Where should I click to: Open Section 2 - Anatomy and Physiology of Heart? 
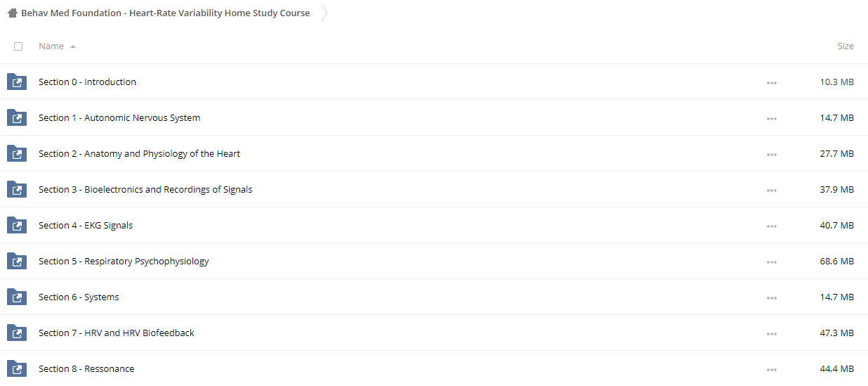point(139,154)
